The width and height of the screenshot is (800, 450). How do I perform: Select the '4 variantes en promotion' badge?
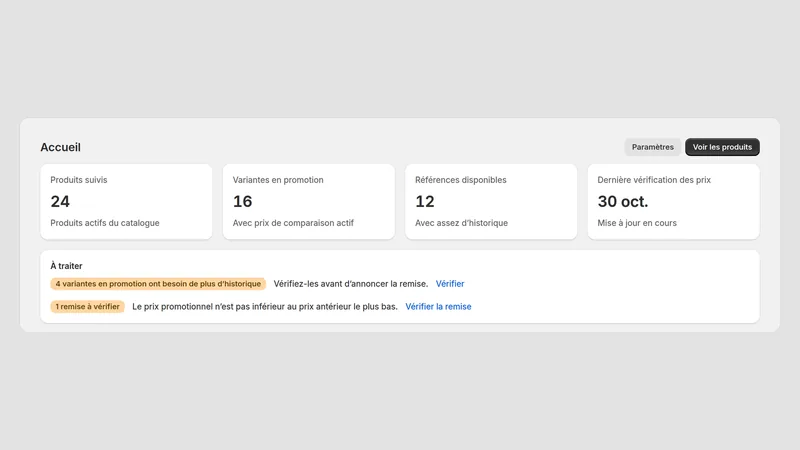point(158,284)
